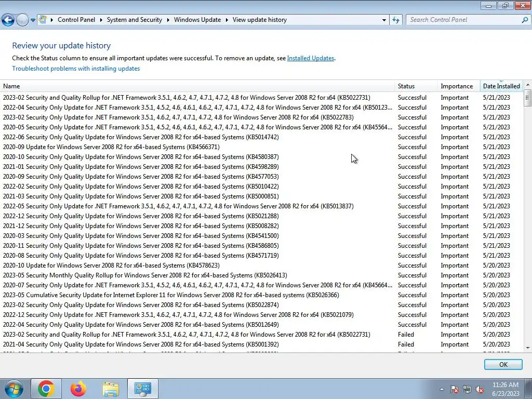
Task: Open Windows Explorer from taskbar
Action: point(111,389)
